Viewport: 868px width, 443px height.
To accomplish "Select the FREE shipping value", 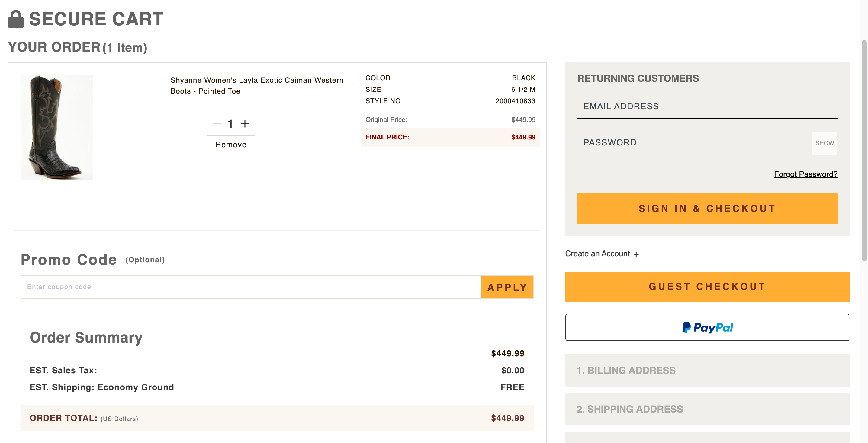I will 512,387.
